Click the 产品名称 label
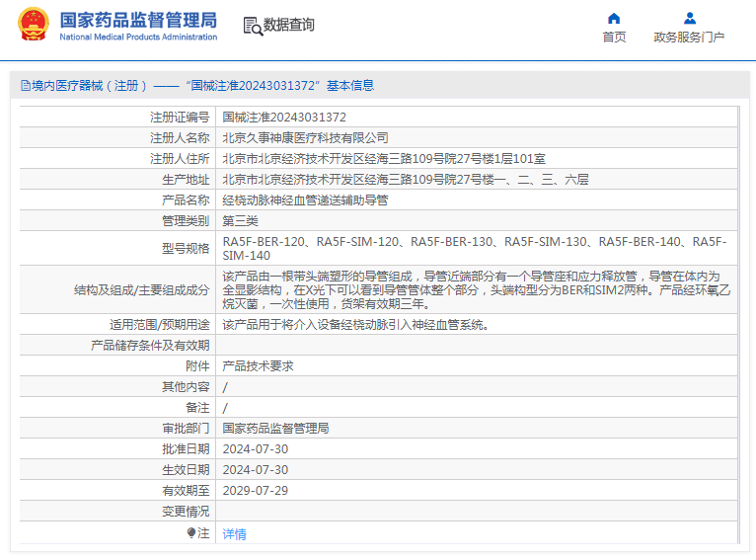Viewport: 756px width, 560px height. coord(186,200)
